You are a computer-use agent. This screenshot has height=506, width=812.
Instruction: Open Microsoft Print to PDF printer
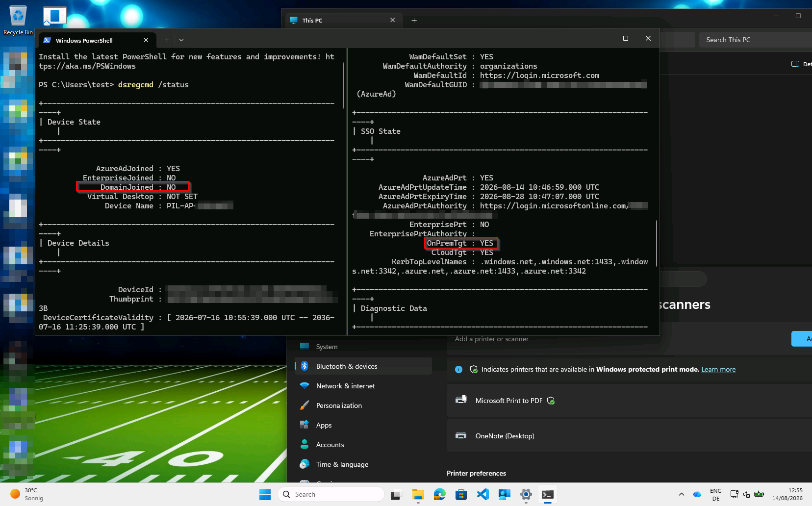630,401
